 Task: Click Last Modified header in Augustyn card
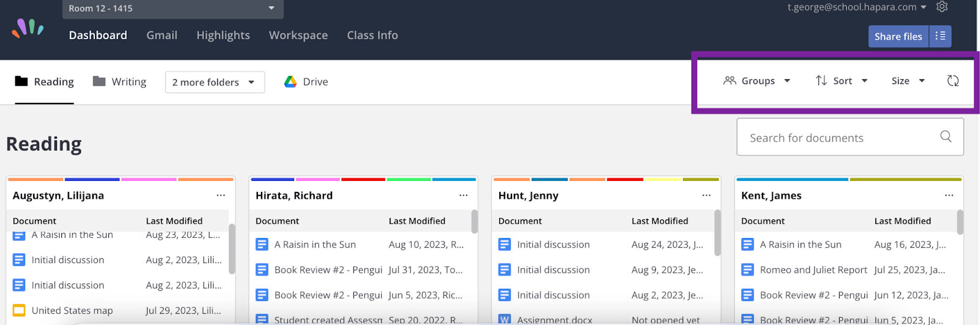pyautogui.click(x=174, y=221)
